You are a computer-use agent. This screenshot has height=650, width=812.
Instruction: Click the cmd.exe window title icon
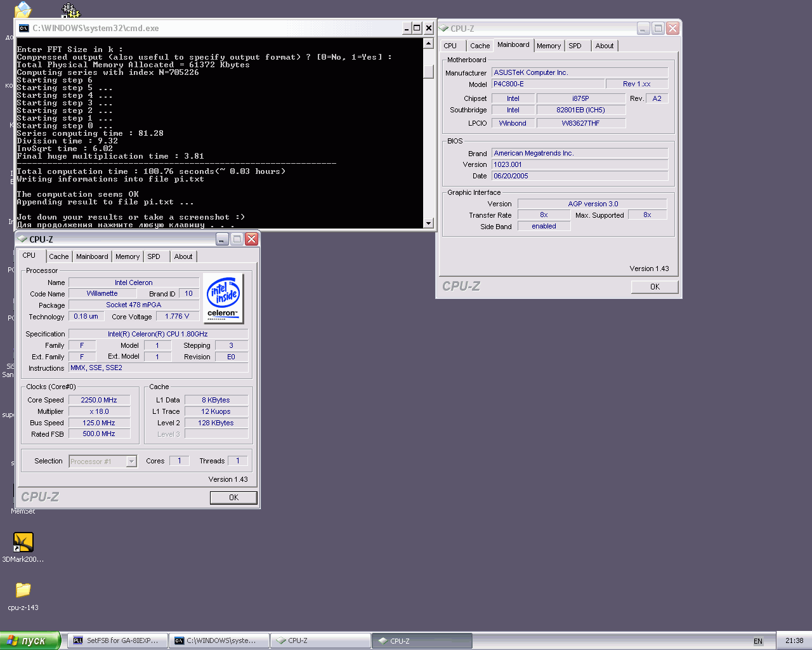coord(23,28)
